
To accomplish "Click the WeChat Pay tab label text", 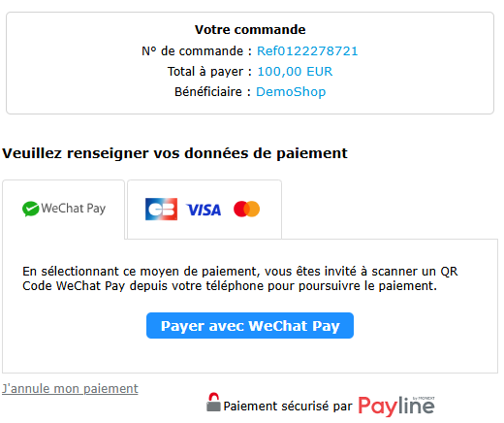I will tap(74, 209).
